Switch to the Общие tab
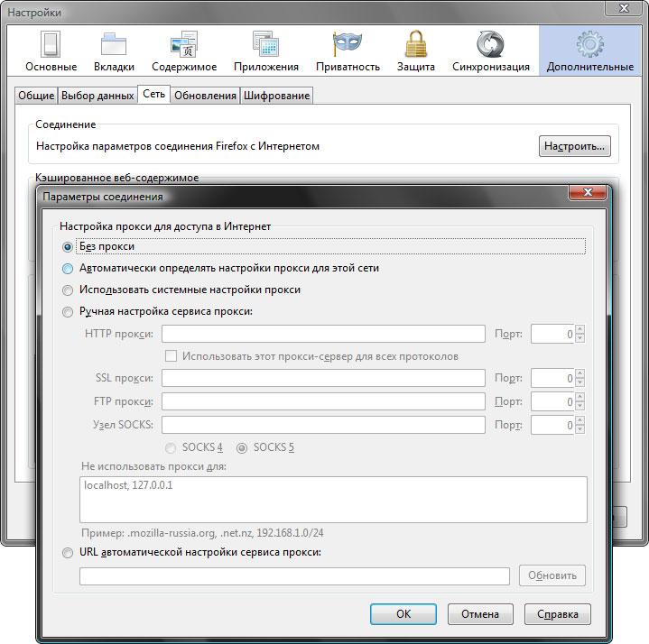Screen dimensions: 649x644 click(36, 96)
